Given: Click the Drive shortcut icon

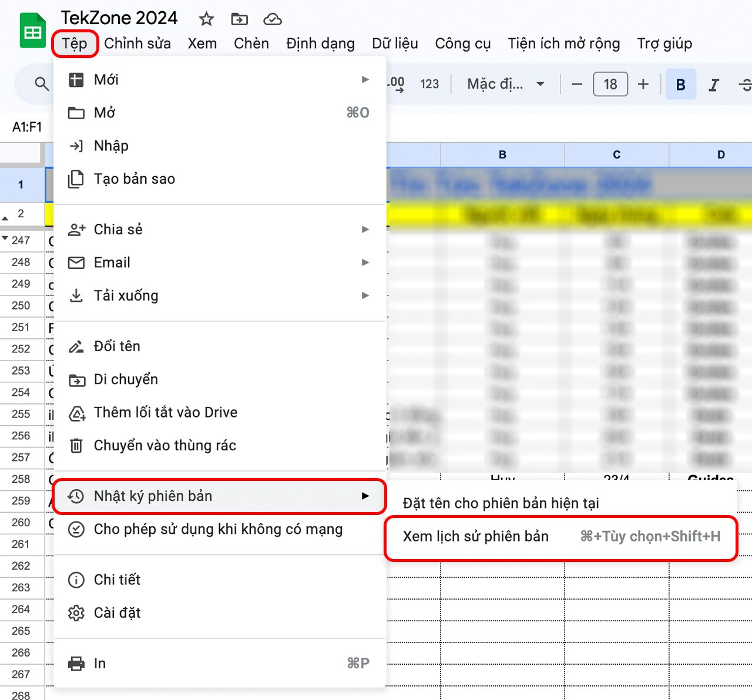Looking at the screenshot, I should pyautogui.click(x=77, y=413).
